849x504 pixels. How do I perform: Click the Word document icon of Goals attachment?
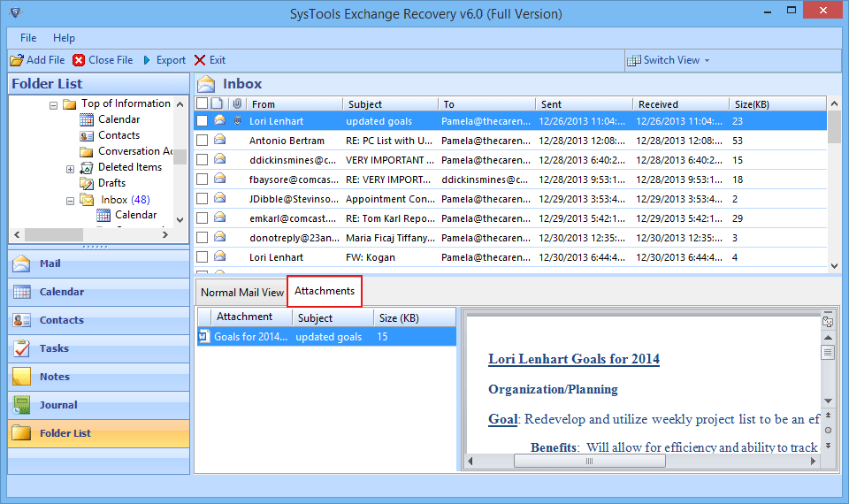(x=204, y=336)
